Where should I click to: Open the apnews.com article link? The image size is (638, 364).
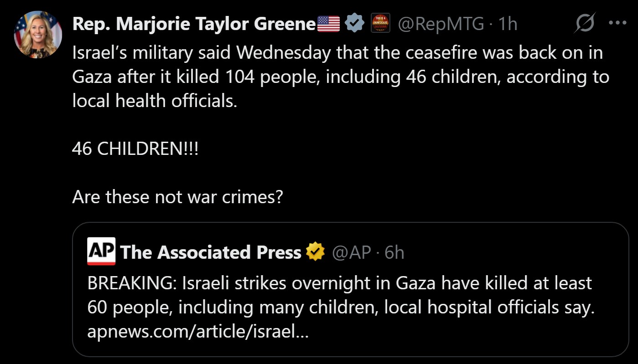(x=198, y=331)
